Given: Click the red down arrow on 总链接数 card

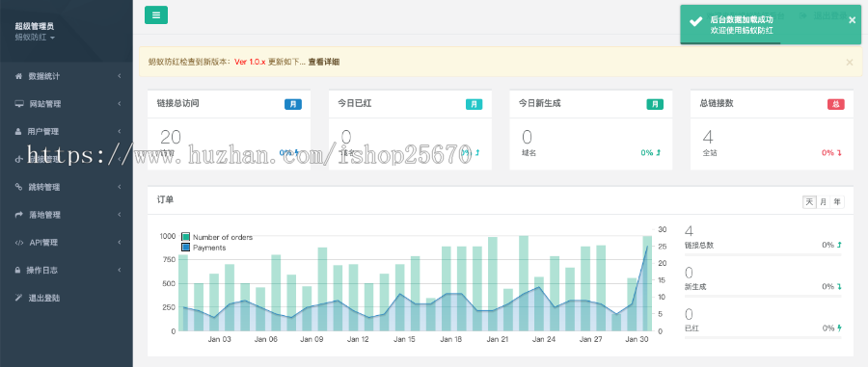Looking at the screenshot, I should pyautogui.click(x=839, y=152).
